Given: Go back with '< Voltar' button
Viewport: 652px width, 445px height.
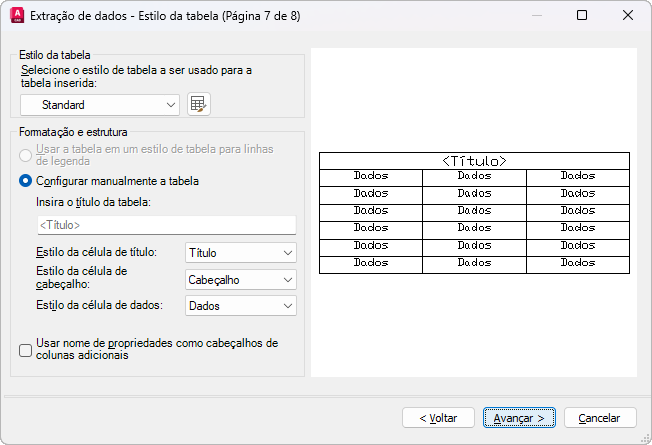Looking at the screenshot, I should click(x=438, y=417).
